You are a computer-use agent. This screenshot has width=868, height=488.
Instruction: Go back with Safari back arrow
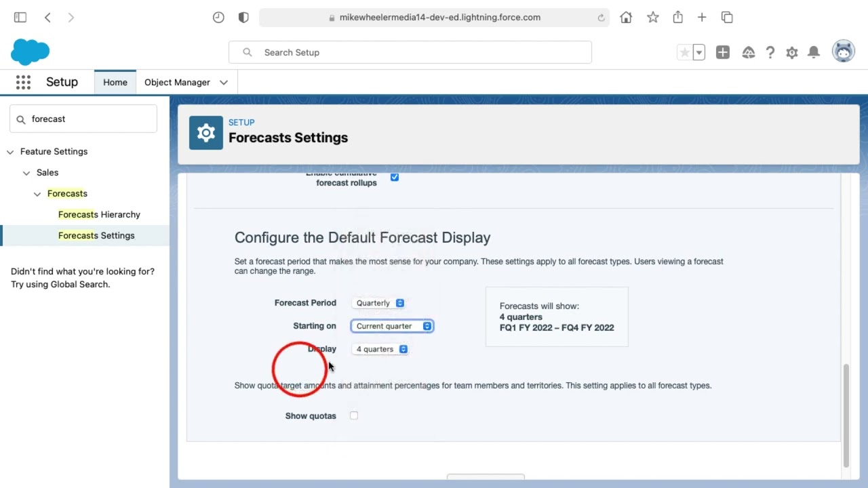(47, 18)
